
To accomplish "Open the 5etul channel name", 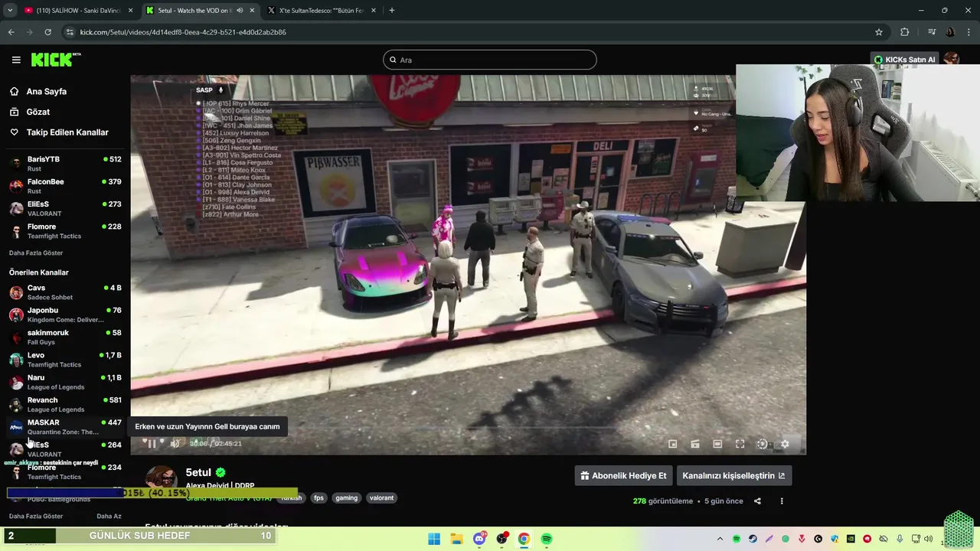I will point(198,472).
